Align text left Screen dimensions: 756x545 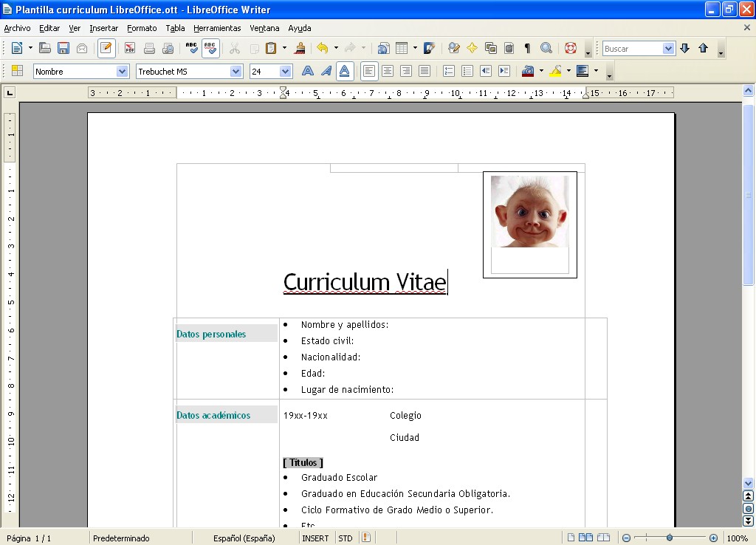tap(369, 72)
